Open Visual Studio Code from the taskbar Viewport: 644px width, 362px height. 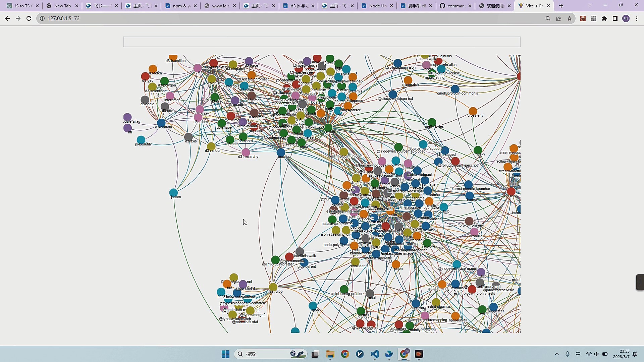pos(375,354)
